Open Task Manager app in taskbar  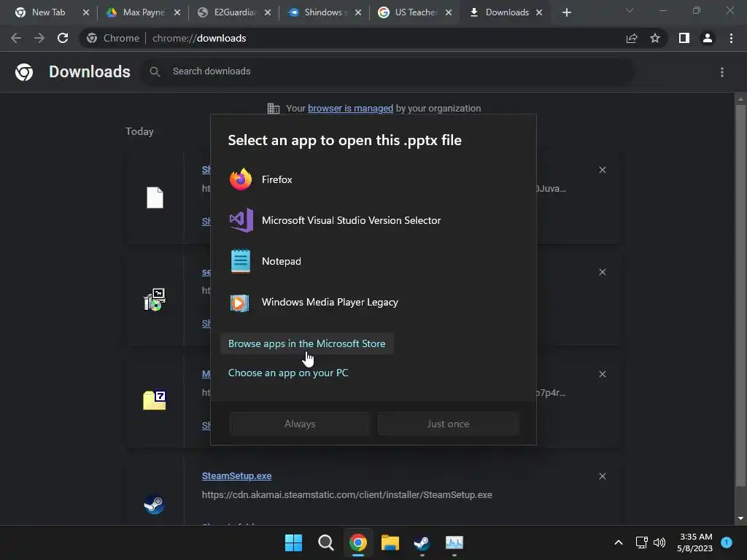coord(454,542)
